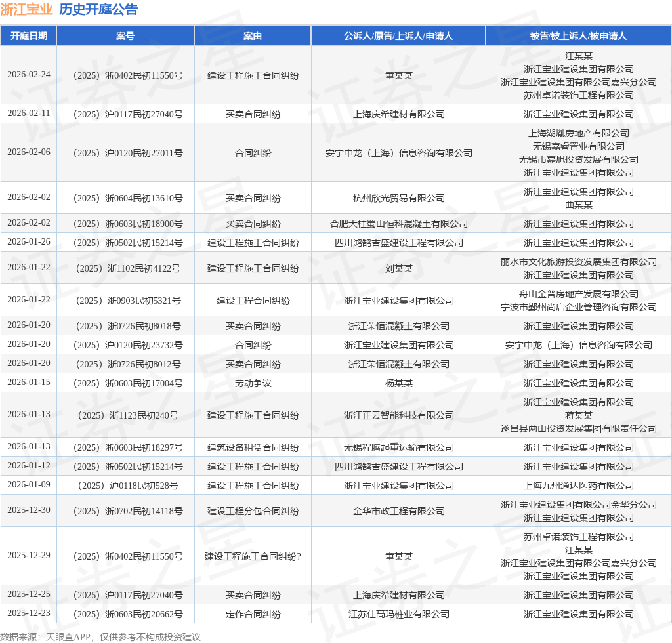The width and height of the screenshot is (672, 643).
Task: Click defendant 宁波市鄞州尚启企业管理咨询有限公司
Action: click(x=579, y=307)
